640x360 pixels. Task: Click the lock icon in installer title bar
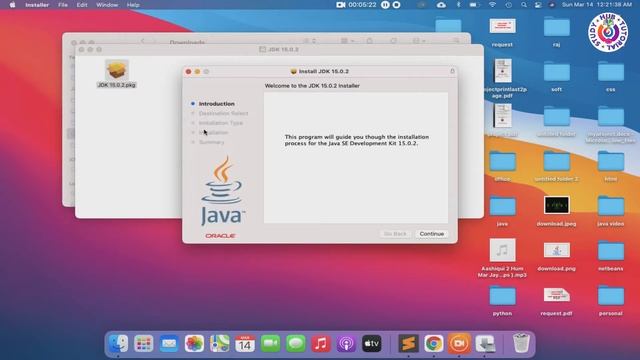point(452,71)
